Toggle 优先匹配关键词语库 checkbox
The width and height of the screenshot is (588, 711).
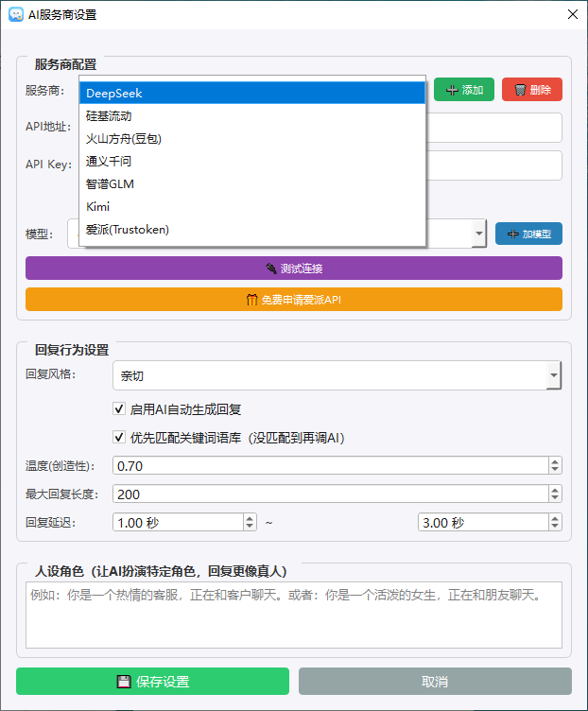point(119,438)
